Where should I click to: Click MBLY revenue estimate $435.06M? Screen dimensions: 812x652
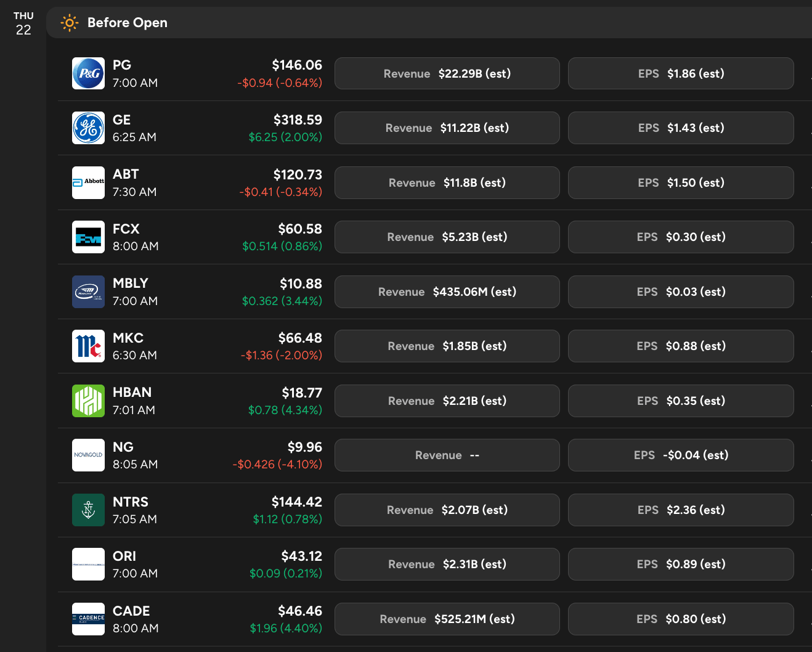click(447, 291)
